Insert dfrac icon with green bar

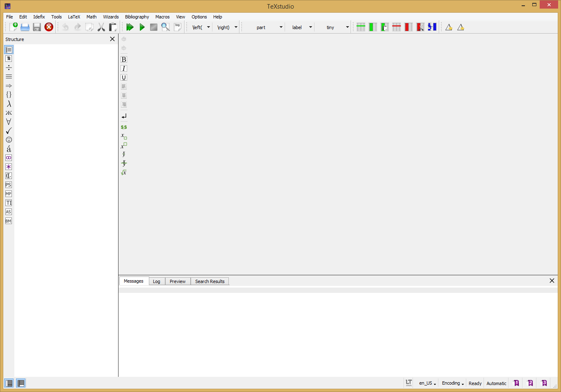tap(124, 163)
